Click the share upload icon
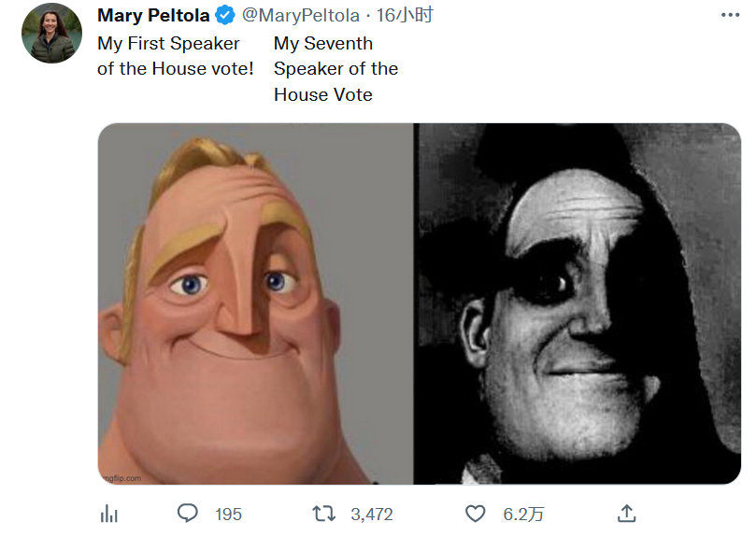 click(626, 514)
